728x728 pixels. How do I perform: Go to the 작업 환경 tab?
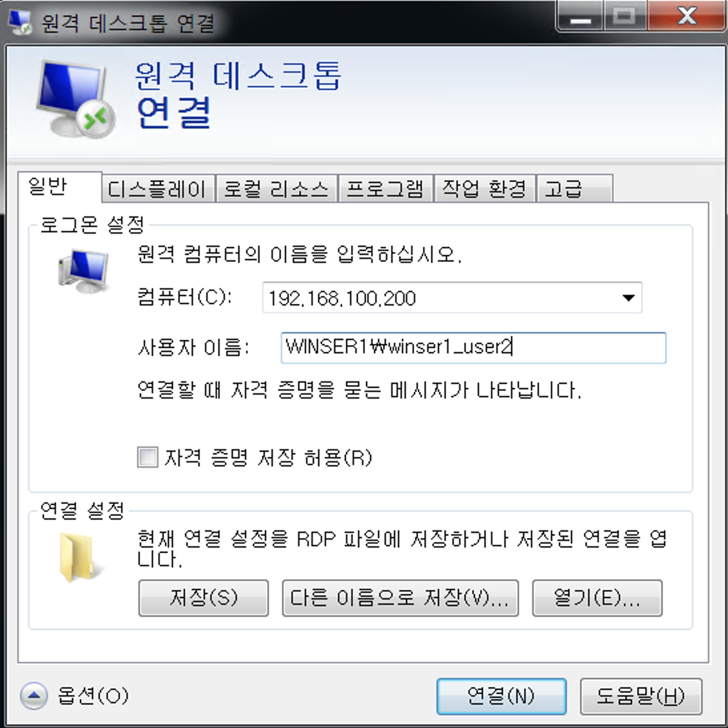[x=484, y=188]
